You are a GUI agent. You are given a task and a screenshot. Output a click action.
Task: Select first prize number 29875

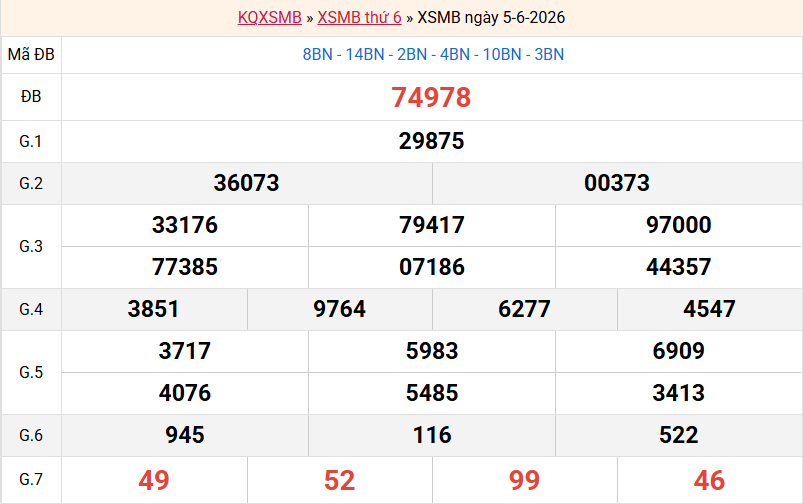[x=432, y=141]
